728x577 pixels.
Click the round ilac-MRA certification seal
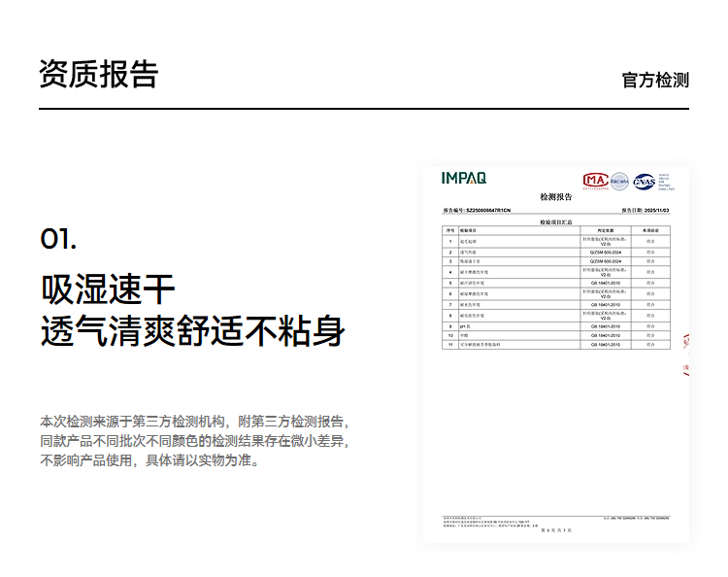pyautogui.click(x=619, y=181)
